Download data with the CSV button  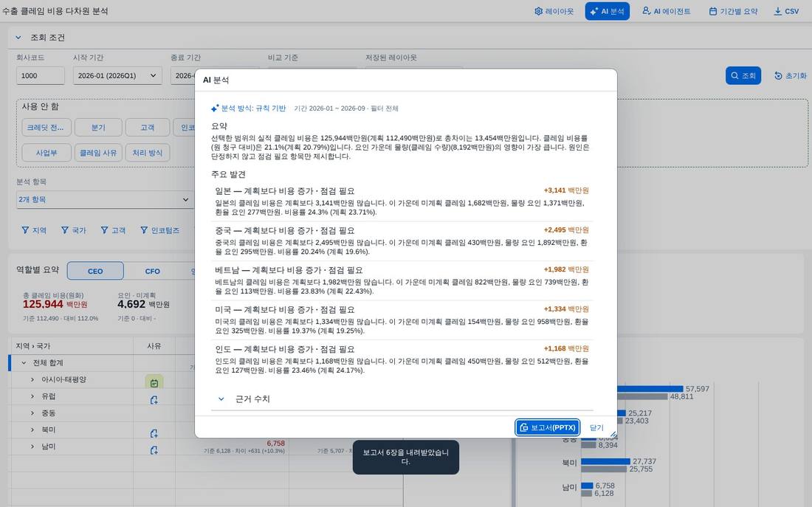pos(786,11)
